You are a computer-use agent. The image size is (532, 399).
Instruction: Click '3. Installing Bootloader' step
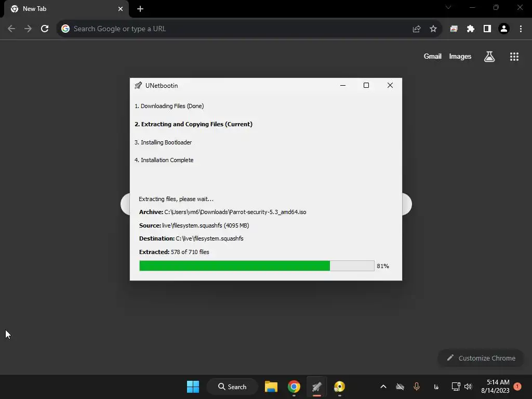tap(163, 142)
